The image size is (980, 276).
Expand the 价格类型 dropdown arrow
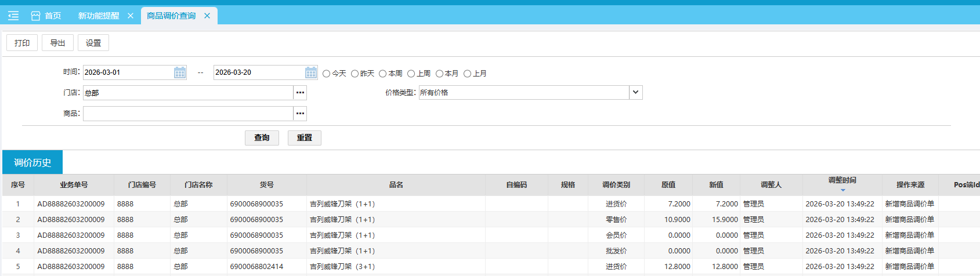point(636,93)
